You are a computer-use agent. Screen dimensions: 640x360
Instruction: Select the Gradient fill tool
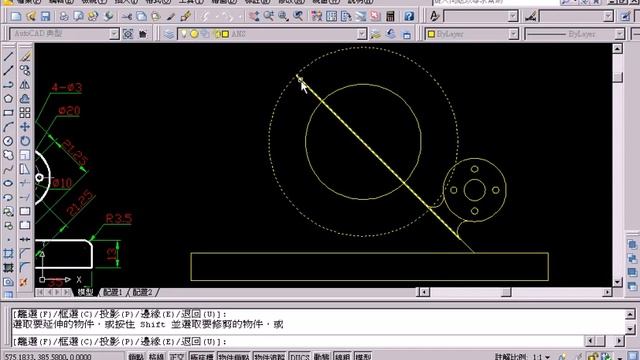point(8,268)
